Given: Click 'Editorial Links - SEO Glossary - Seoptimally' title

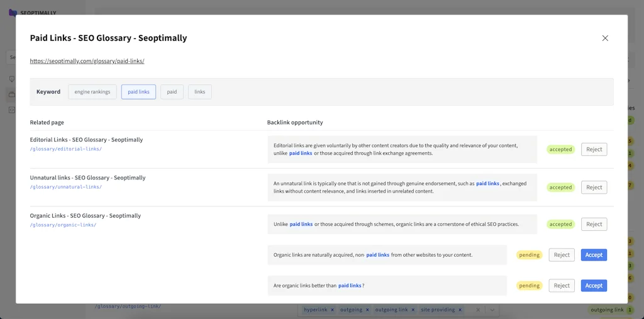Looking at the screenshot, I should pos(86,140).
